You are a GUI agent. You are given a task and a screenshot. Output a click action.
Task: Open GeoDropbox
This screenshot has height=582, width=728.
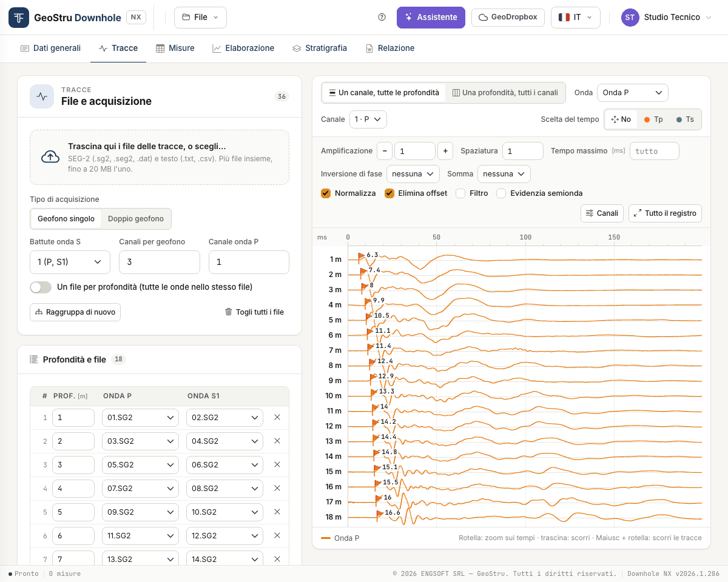coord(508,18)
